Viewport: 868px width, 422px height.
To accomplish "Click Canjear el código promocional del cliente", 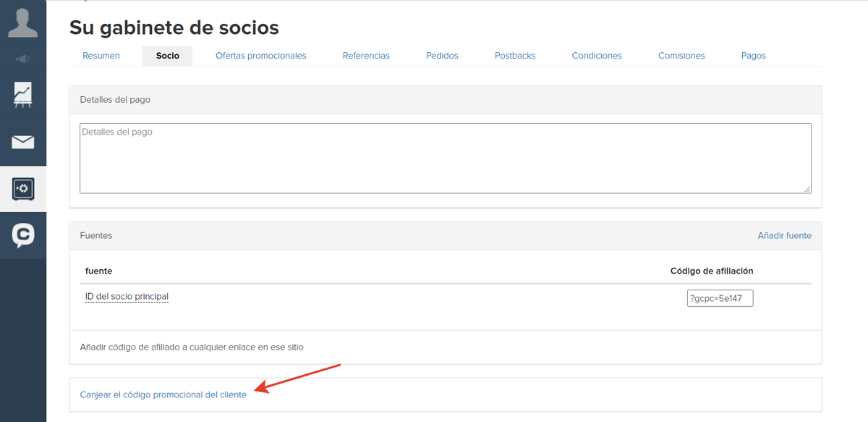I will 163,394.
